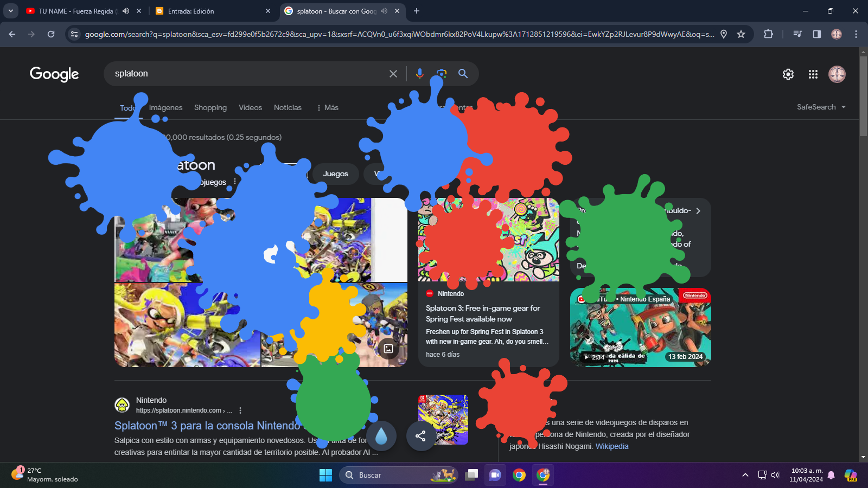Open the Teams chat taskbar icon
868x488 pixels.
point(495,475)
